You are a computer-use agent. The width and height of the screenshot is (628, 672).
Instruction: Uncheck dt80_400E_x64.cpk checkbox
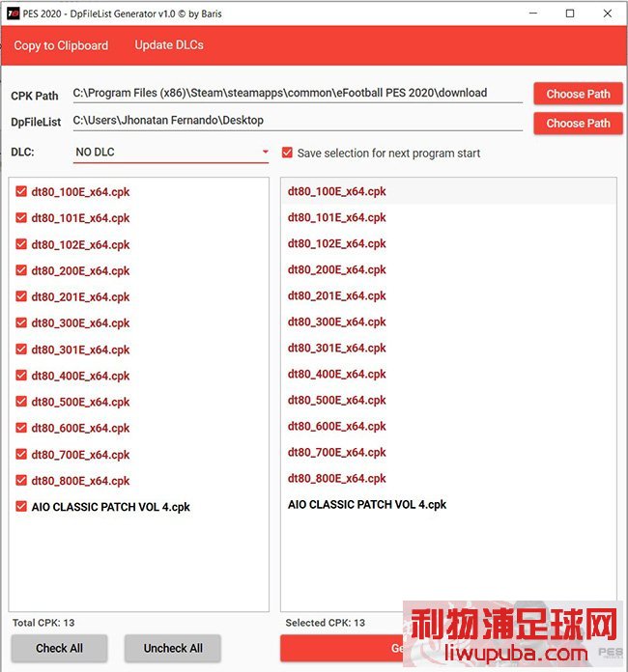point(21,376)
